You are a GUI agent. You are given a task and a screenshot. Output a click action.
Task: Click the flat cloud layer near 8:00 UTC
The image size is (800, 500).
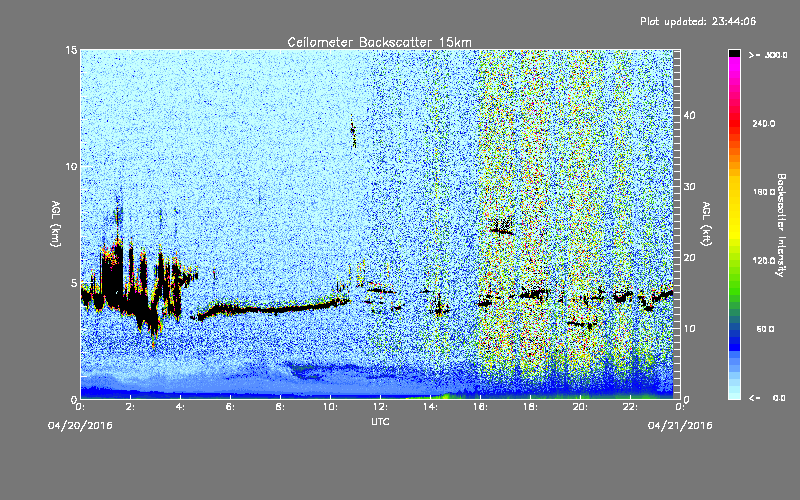tap(278, 309)
